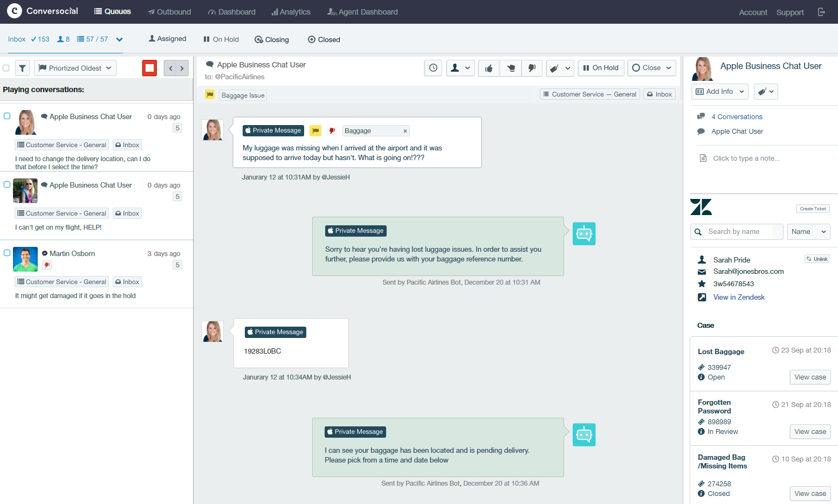The width and height of the screenshot is (838, 504).
Task: Check first Apple Business Chat User conversation
Action: pyautogui.click(x=7, y=116)
